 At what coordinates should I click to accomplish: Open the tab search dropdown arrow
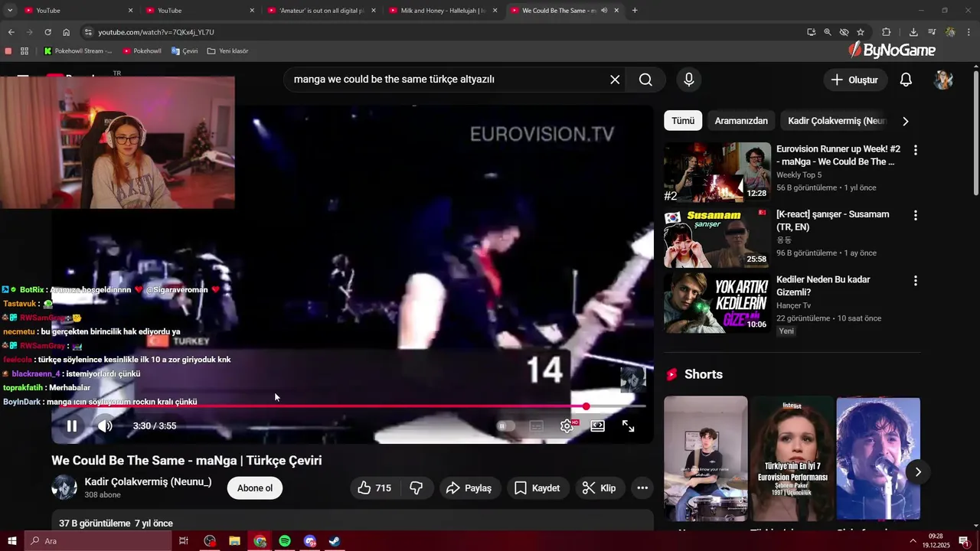point(10,11)
